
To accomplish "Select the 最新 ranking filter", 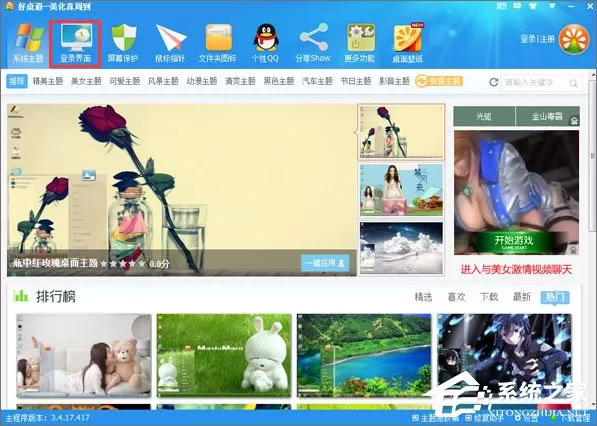I will tap(522, 297).
